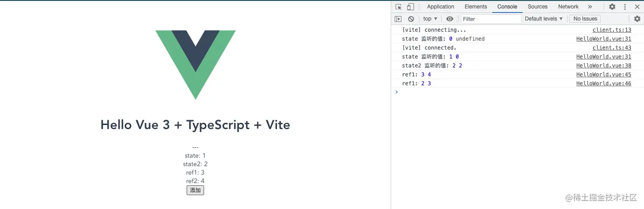Open the client.ts:43 source link
Screen dimensions: 644x209
612,48
